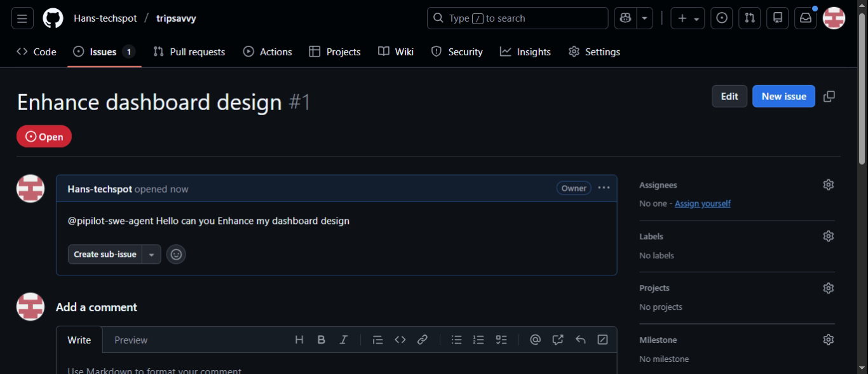Click the New issue button

[783, 97]
